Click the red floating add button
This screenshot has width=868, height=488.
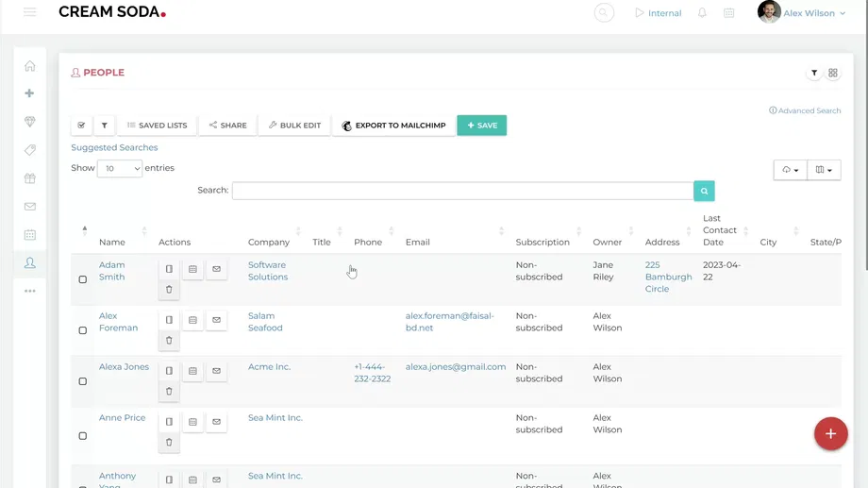[x=830, y=433]
